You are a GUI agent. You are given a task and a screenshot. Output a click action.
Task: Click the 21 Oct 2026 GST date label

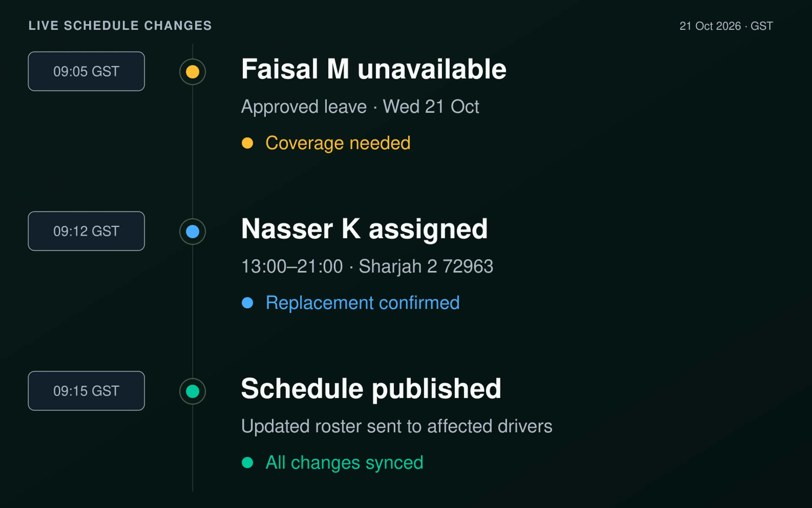pos(726,26)
